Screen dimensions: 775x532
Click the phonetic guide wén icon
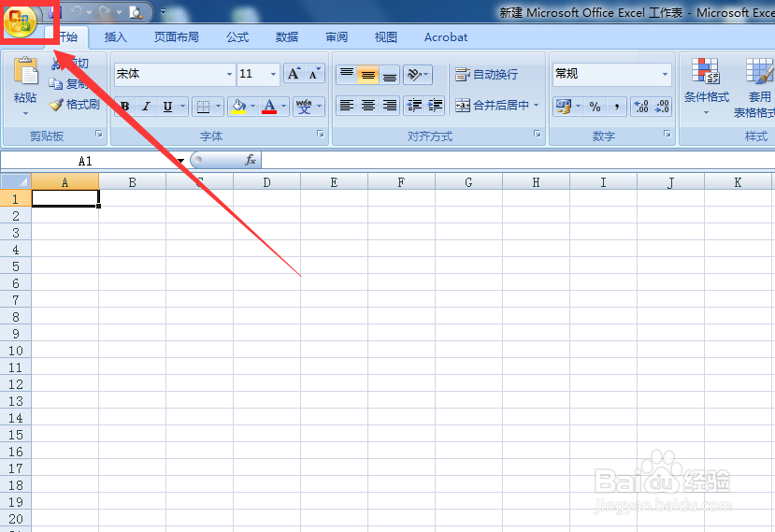304,107
